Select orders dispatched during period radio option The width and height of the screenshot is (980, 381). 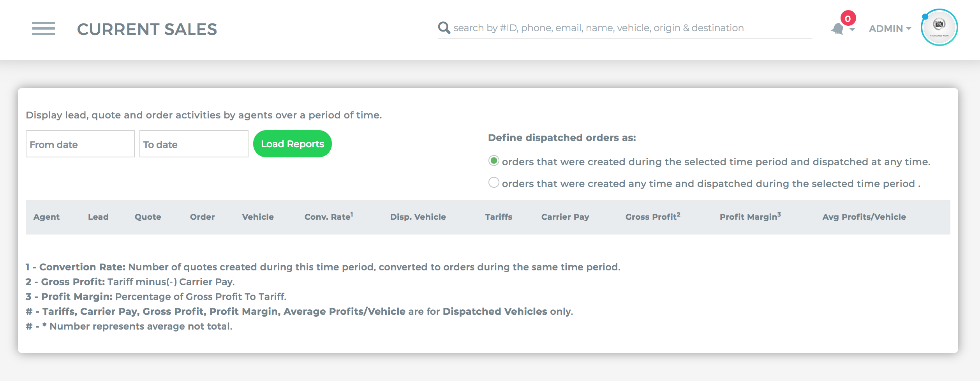point(494,183)
